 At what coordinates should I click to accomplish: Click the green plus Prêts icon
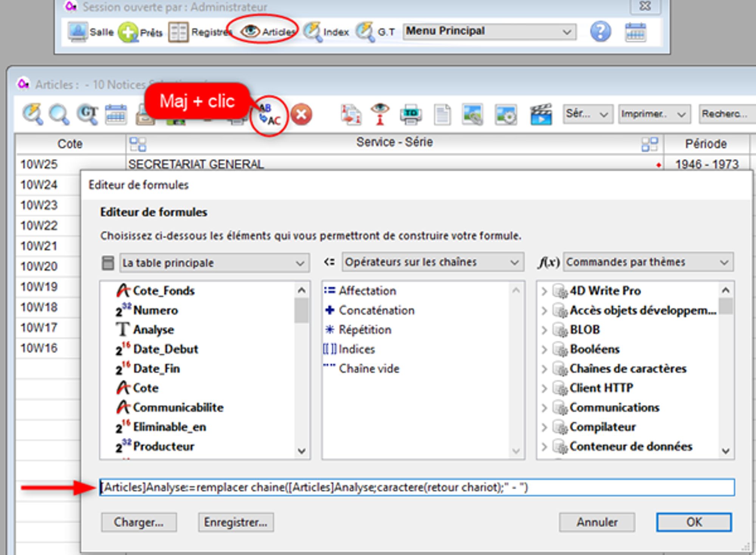pos(128,32)
